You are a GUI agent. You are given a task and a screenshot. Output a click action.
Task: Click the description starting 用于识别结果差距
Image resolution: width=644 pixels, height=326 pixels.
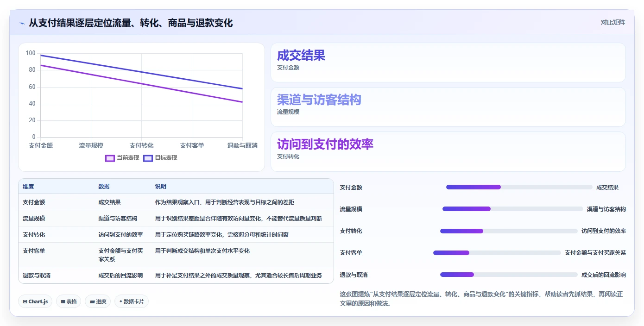[x=239, y=218]
